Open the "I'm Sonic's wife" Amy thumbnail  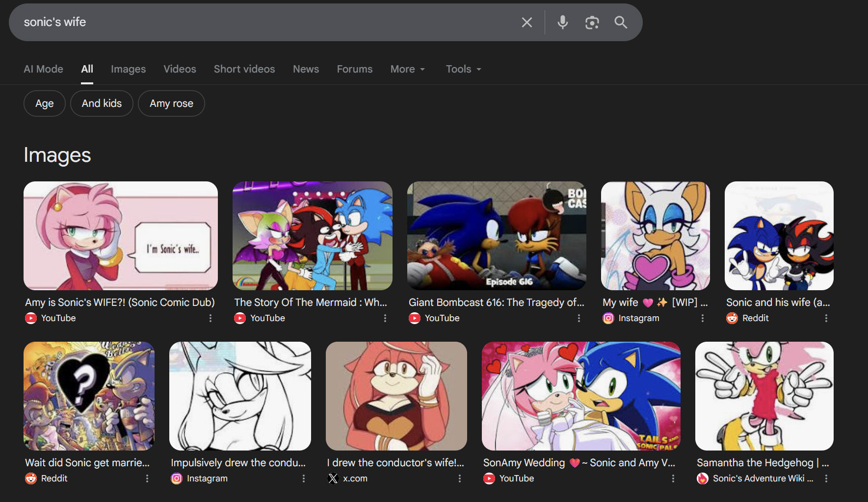(x=121, y=236)
